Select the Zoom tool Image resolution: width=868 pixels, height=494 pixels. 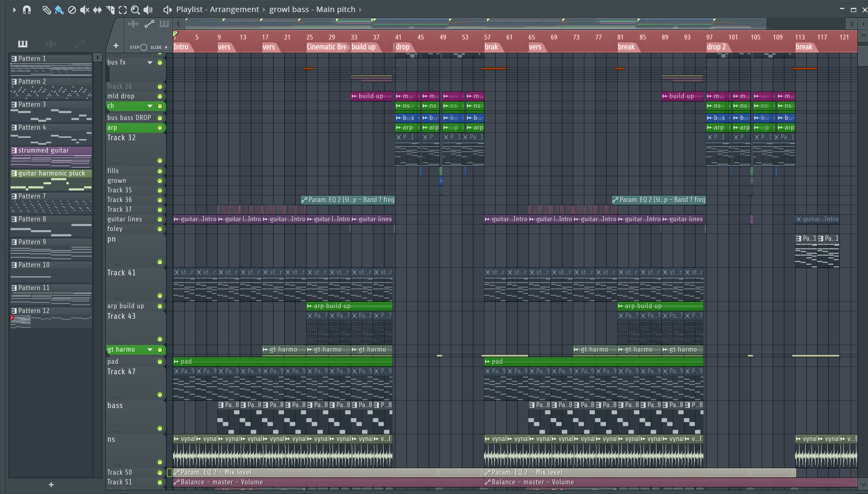tap(135, 10)
